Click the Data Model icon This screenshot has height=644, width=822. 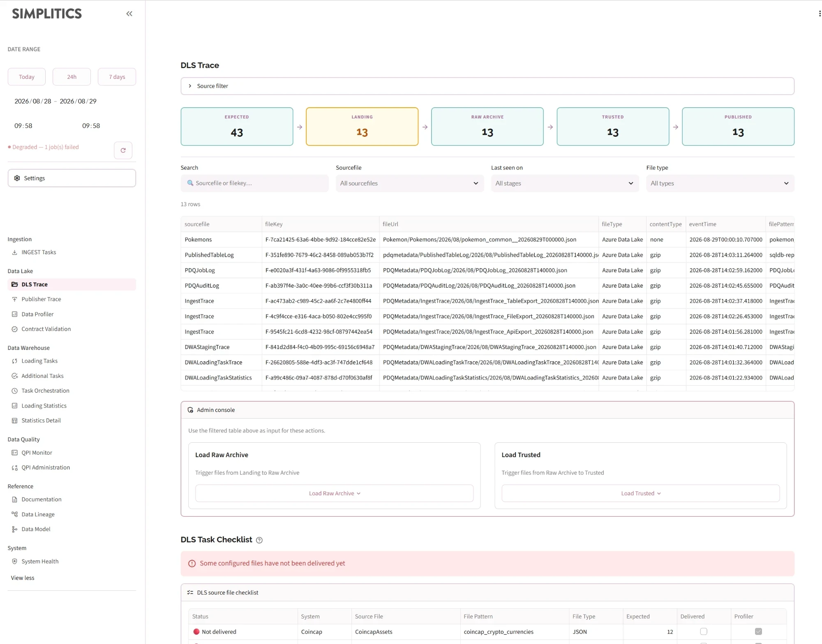click(x=15, y=529)
